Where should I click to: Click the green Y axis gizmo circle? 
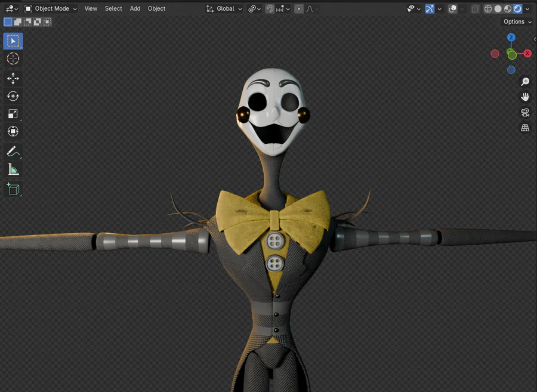[512, 55]
